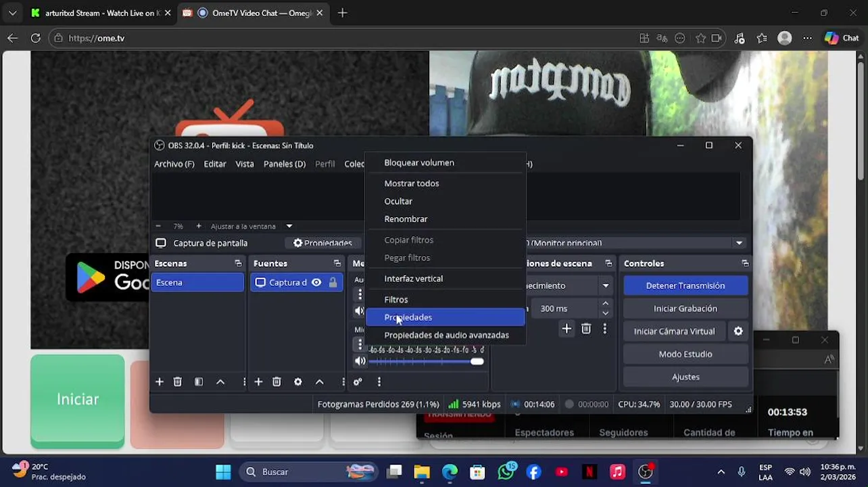Viewport: 868px width, 487px height.
Task: Open the Mic channel three-dot options button
Action: 360,345
